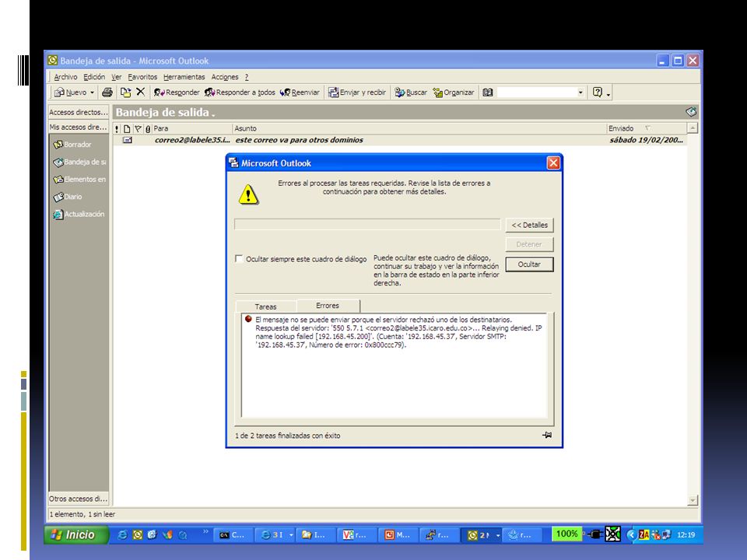Open the toolbar options arrow beside Help
The height and width of the screenshot is (560, 747).
click(x=608, y=93)
